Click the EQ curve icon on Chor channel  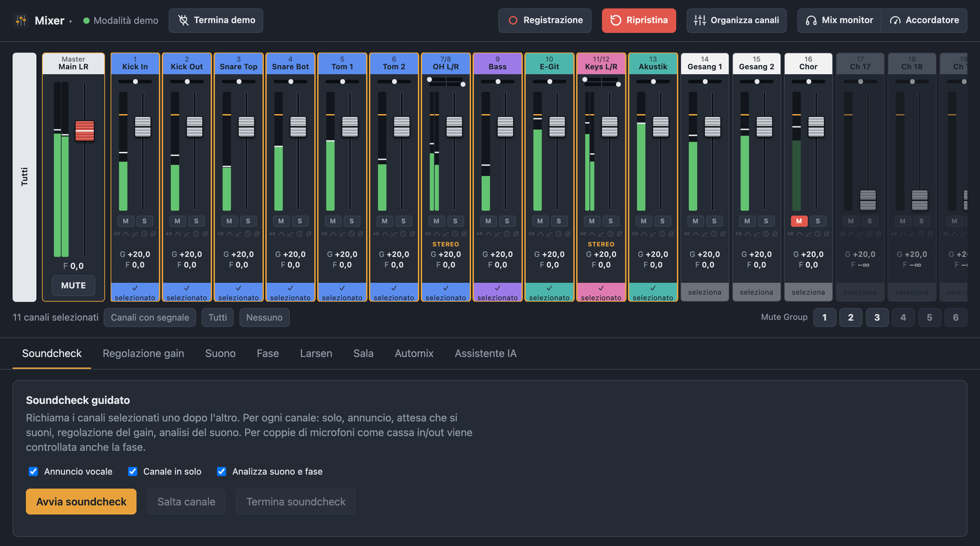(799, 233)
